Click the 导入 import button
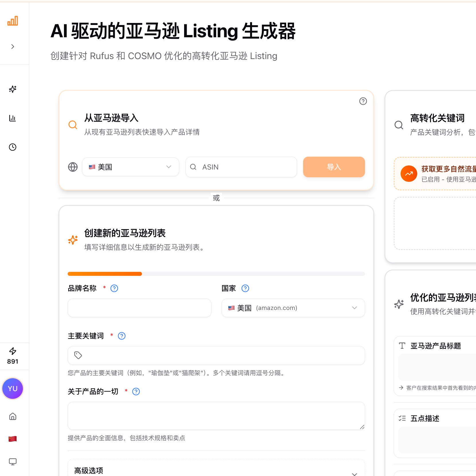The height and width of the screenshot is (476, 476). point(334,167)
